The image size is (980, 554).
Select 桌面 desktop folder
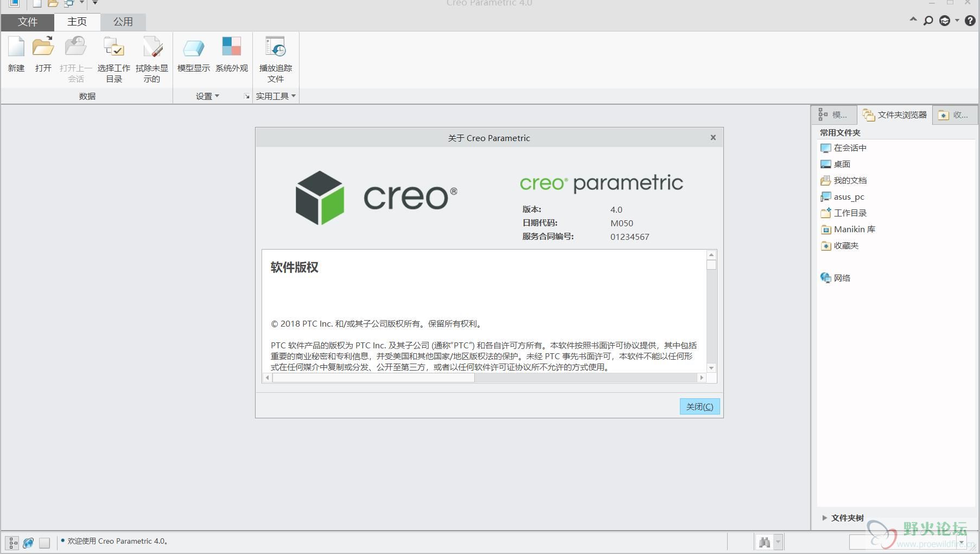coord(835,164)
